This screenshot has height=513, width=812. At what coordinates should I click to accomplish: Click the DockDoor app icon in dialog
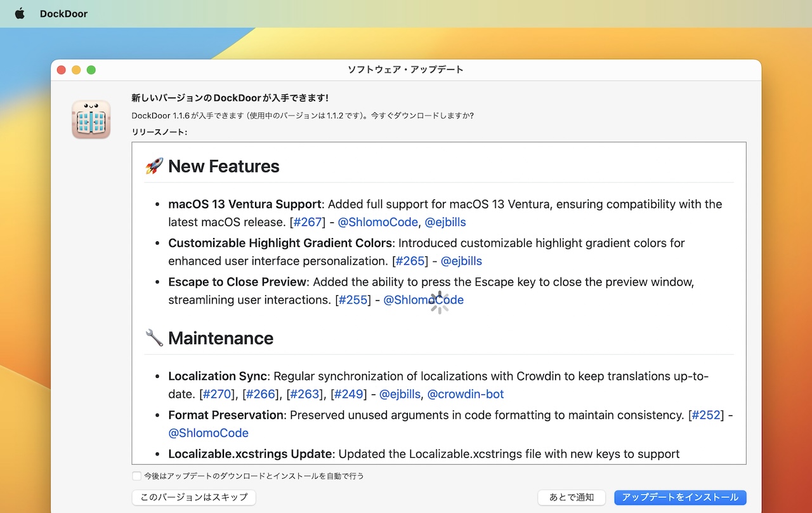point(91,119)
